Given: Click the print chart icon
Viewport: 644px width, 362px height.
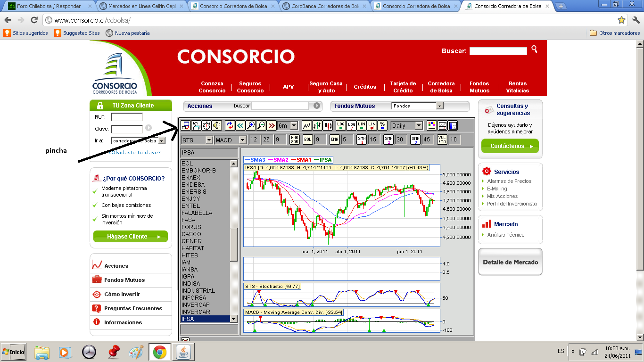Looking at the screenshot, I should [x=196, y=125].
